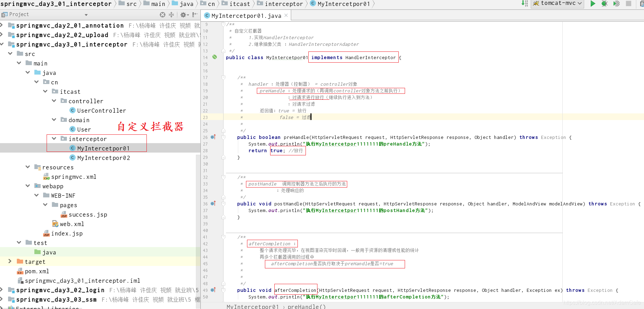
Task: Collapse the interceptor package node
Action: coord(54,139)
